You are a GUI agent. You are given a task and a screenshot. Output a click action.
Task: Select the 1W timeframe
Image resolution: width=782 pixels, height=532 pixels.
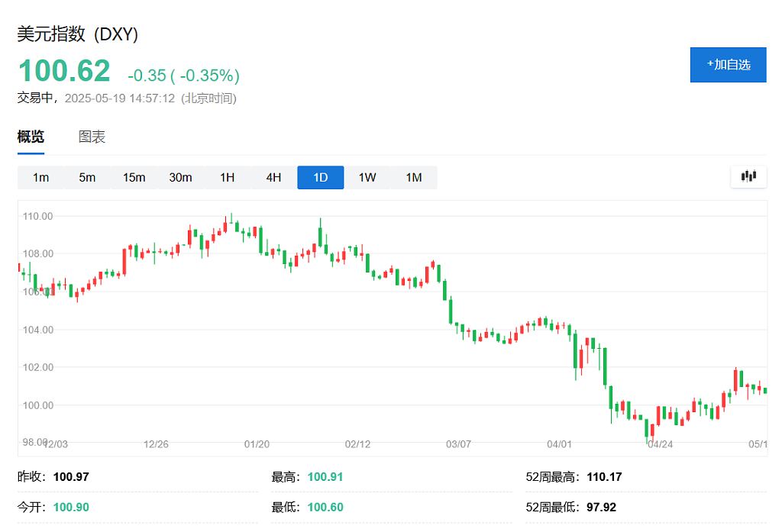(367, 178)
